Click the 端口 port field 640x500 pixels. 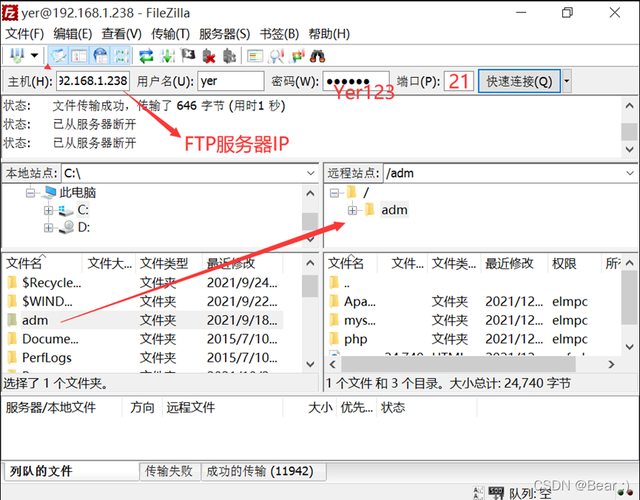pyautogui.click(x=459, y=81)
